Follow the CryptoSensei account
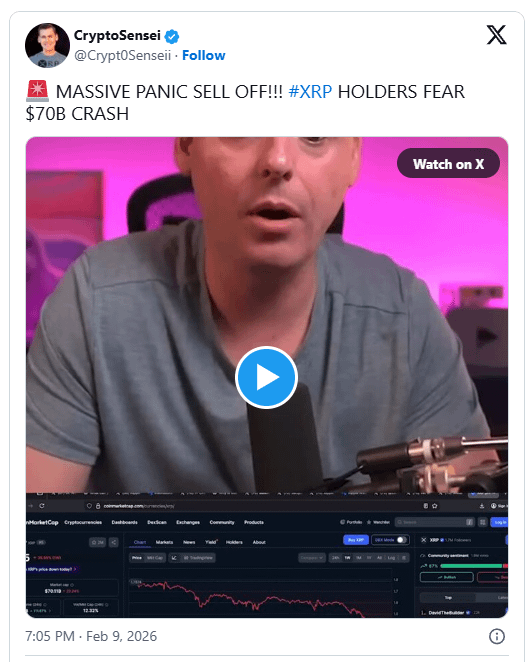Image resolution: width=532 pixels, height=662 pixels. coord(204,55)
